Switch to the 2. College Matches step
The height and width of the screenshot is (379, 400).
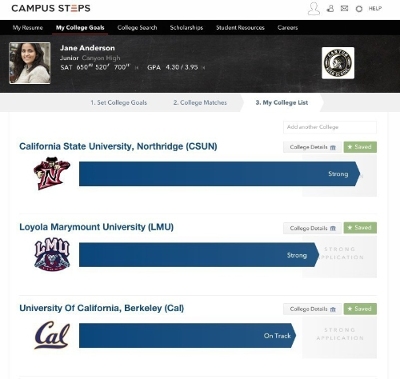pyautogui.click(x=200, y=103)
